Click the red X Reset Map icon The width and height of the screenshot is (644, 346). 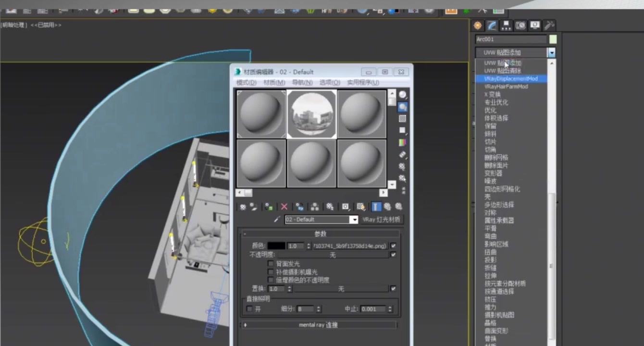point(284,207)
